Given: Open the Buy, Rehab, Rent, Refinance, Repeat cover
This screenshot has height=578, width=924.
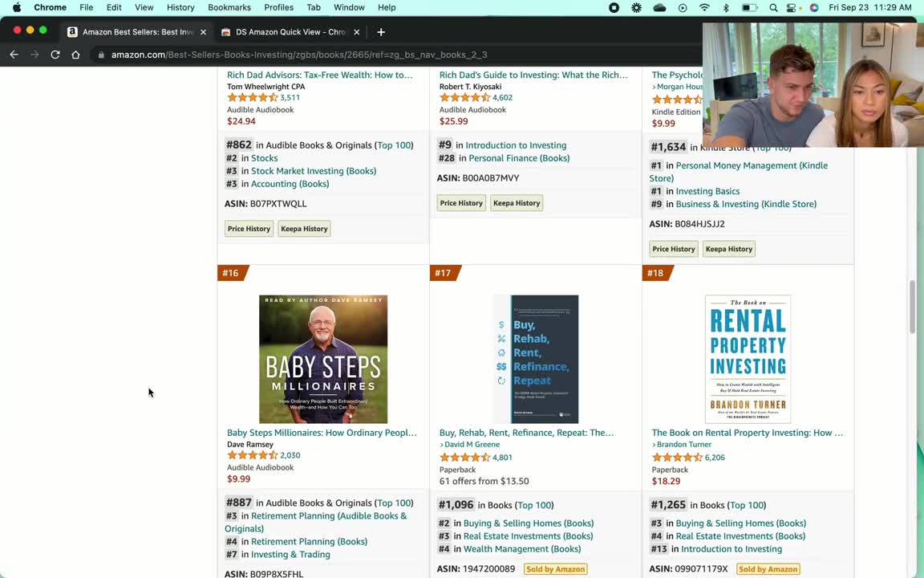Looking at the screenshot, I should click(x=537, y=359).
